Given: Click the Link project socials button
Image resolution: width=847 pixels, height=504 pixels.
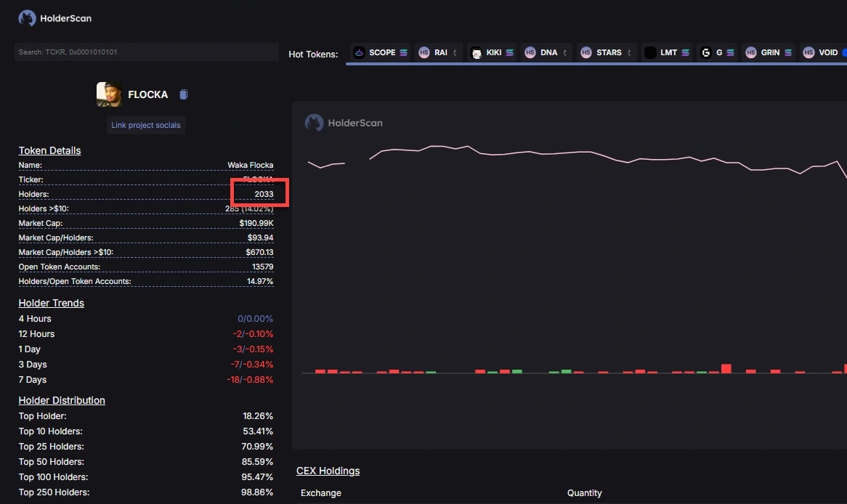Looking at the screenshot, I should coord(146,125).
